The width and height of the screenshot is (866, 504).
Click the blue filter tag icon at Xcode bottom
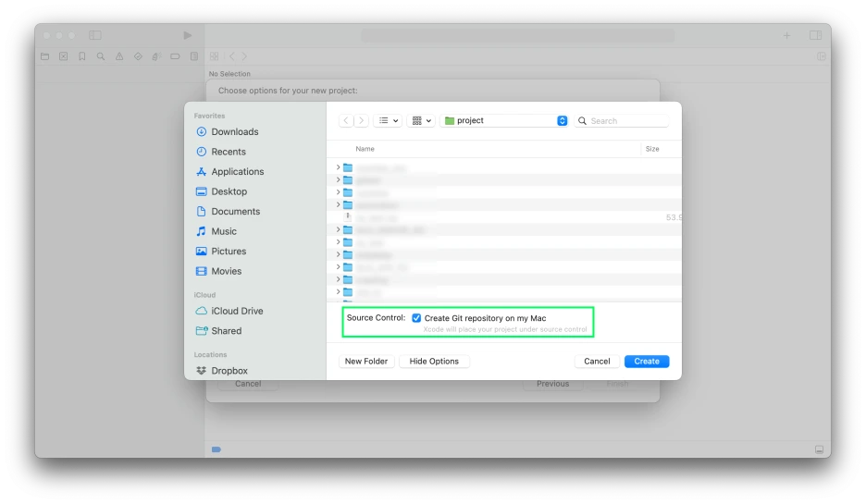coord(216,449)
